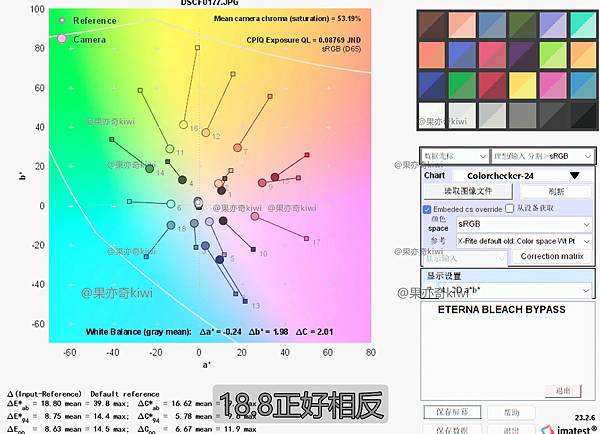Image resolution: width=600 pixels, height=434 pixels.
Task: Select yellow patch in third row
Action: 523,85
